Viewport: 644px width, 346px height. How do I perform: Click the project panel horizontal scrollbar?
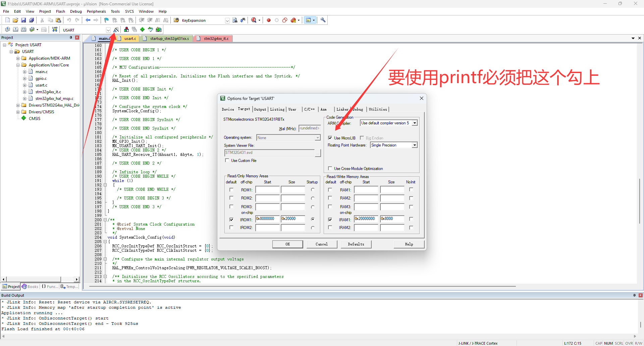click(x=34, y=279)
